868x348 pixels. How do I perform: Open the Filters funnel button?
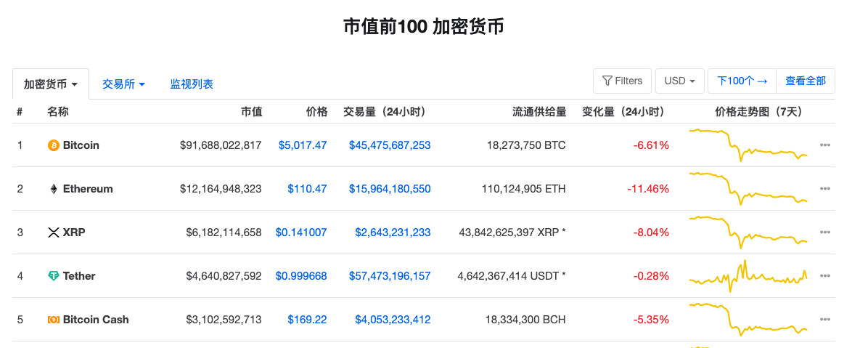[622, 81]
